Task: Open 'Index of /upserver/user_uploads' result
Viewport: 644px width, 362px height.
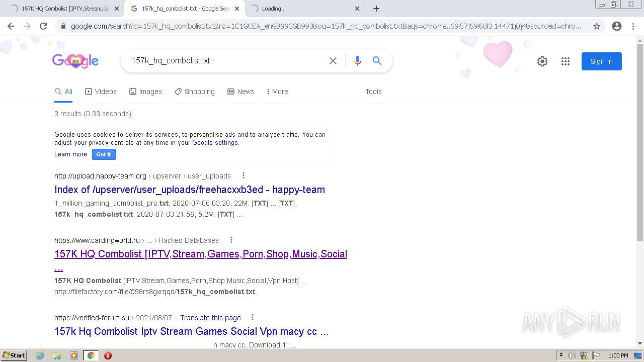Action: coord(190,190)
